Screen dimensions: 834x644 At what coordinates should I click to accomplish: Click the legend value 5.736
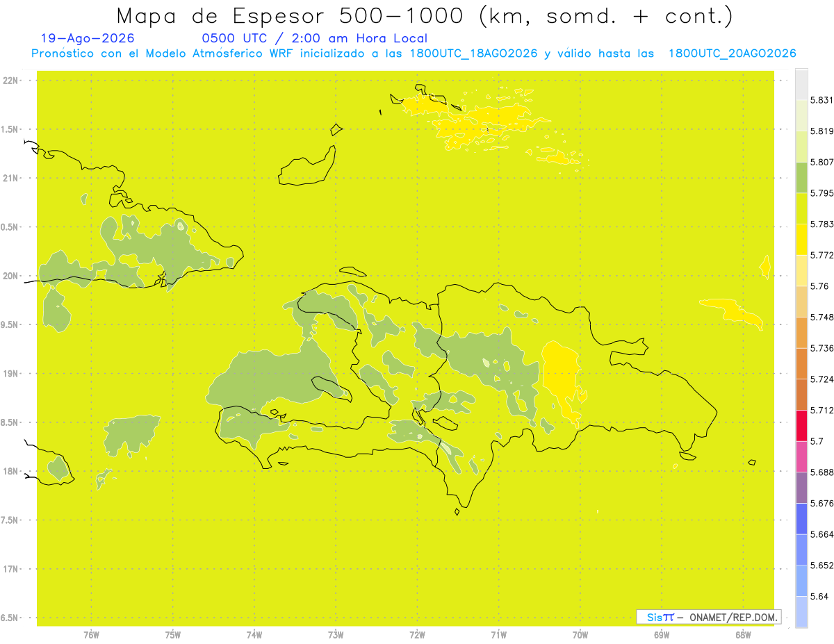click(x=823, y=348)
